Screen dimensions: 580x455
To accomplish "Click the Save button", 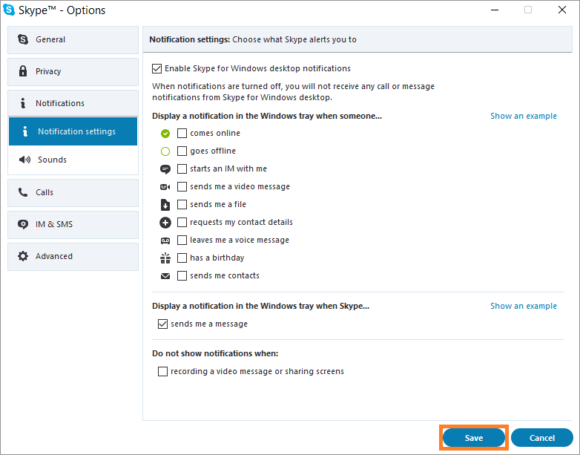I will pyautogui.click(x=474, y=438).
